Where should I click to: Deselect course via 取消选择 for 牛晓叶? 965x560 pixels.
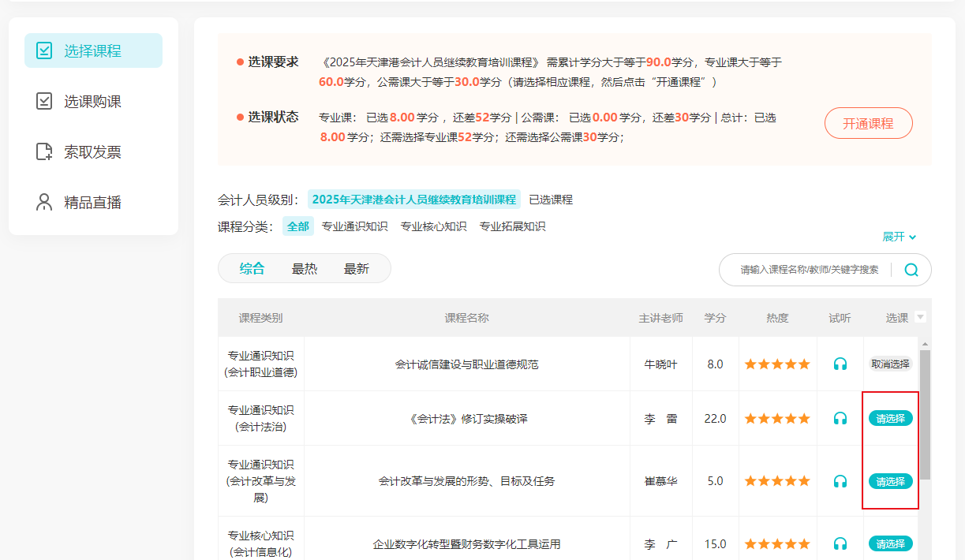[x=890, y=364]
